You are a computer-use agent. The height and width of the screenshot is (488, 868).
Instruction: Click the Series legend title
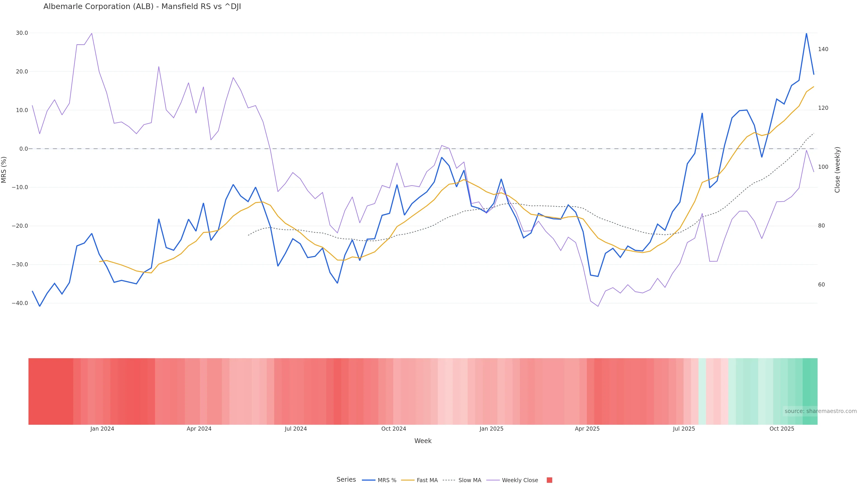coord(346,480)
